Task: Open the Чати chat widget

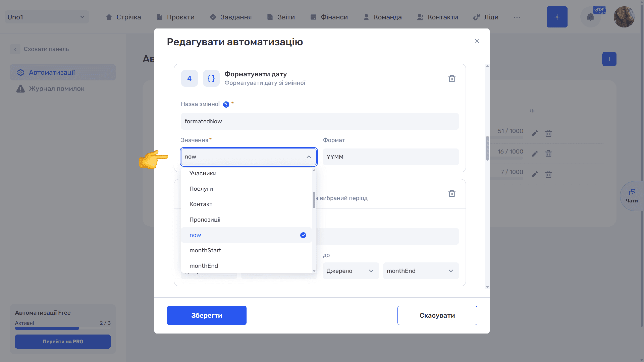Action: pyautogui.click(x=632, y=196)
